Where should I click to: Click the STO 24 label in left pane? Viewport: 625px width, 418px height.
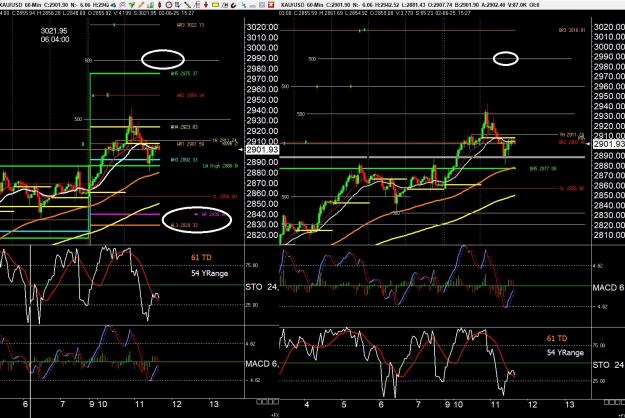pos(261,287)
